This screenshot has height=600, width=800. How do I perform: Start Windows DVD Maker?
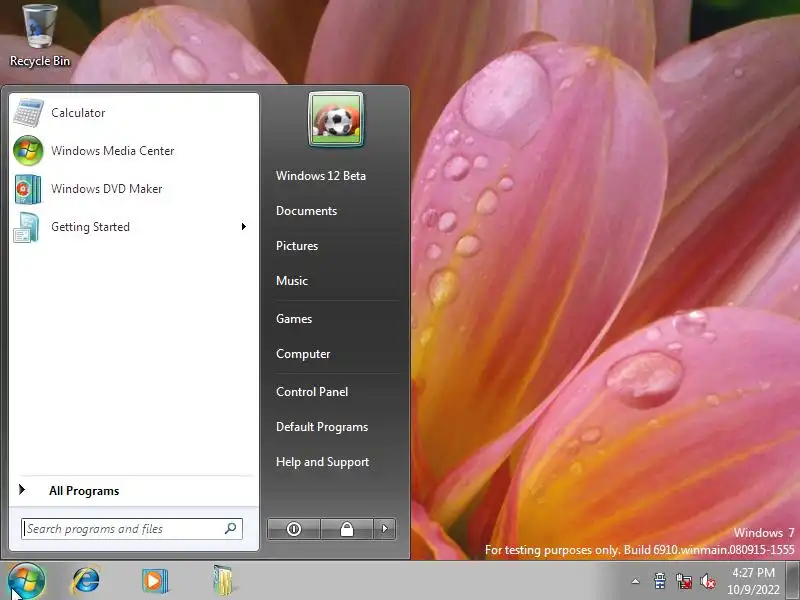point(134,189)
